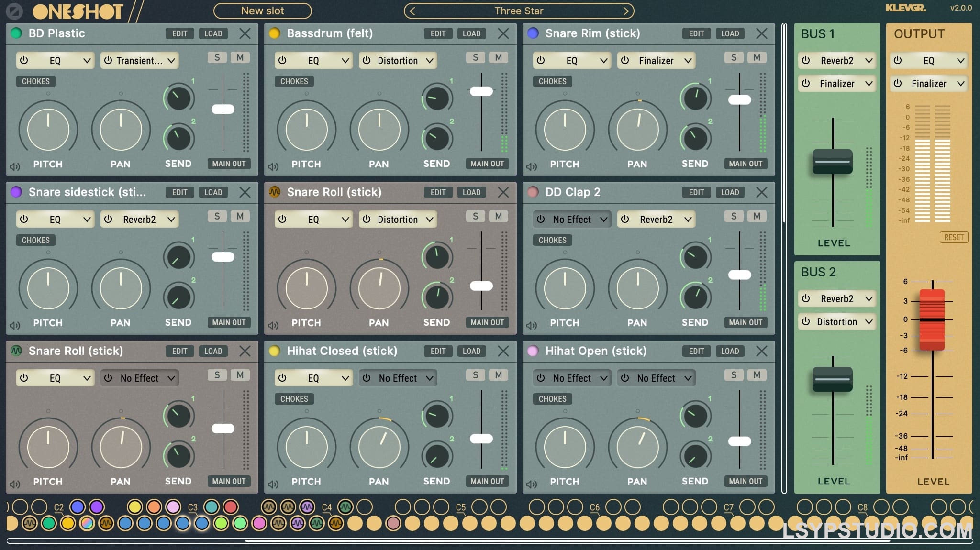Click the green color dot of BD Plastic
Screen dimensions: 980x550
click(16, 33)
